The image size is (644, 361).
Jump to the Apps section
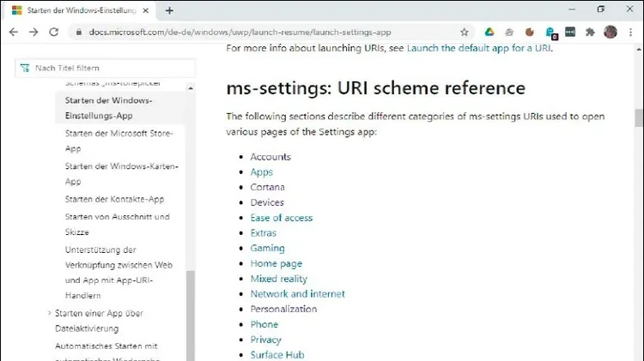coord(262,171)
